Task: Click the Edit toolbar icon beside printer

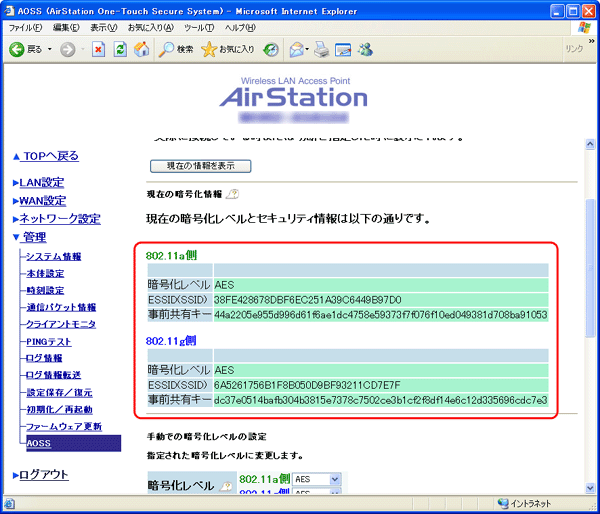Action: [343, 49]
